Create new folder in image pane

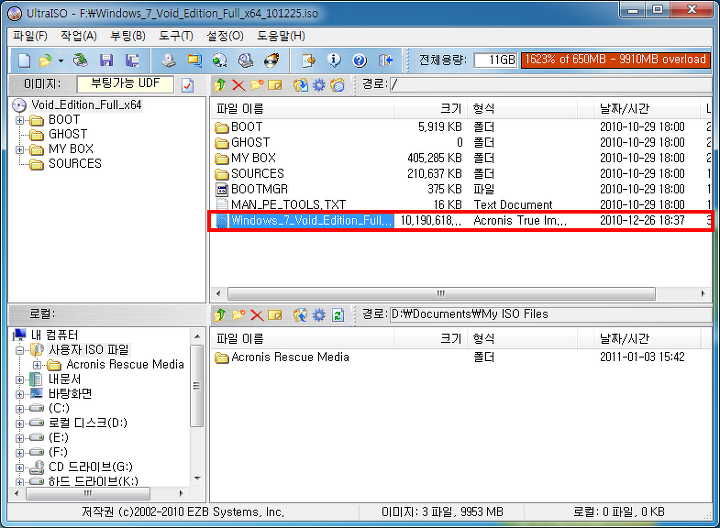pyautogui.click(x=257, y=85)
